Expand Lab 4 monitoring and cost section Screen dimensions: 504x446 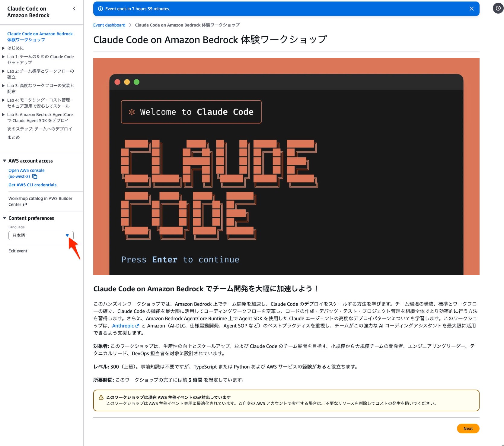point(3,100)
